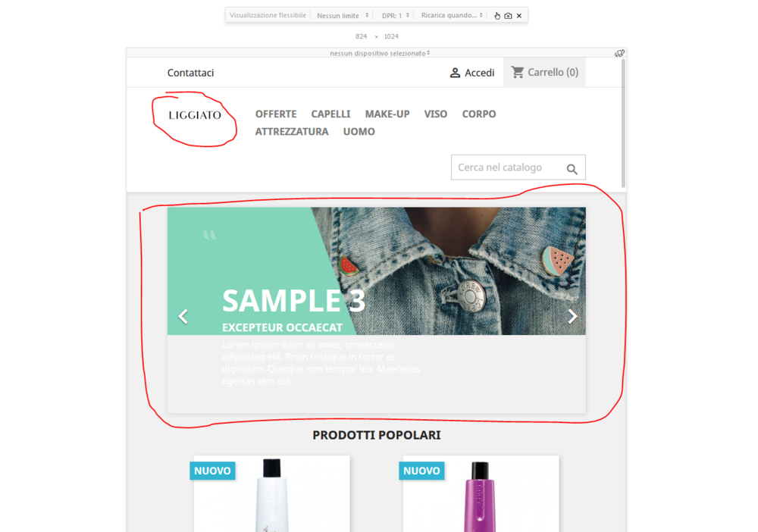Viewport: 758px width, 532px height.
Task: Advance to next slide arrow
Action: point(572,317)
